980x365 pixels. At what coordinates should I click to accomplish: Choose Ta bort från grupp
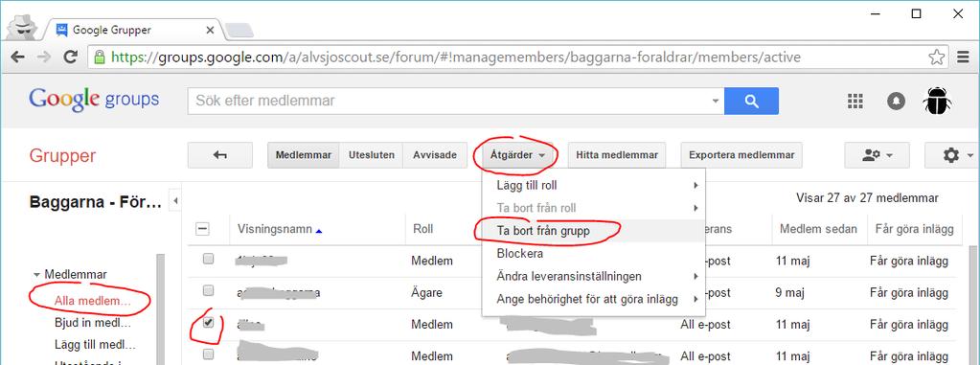[x=594, y=231]
